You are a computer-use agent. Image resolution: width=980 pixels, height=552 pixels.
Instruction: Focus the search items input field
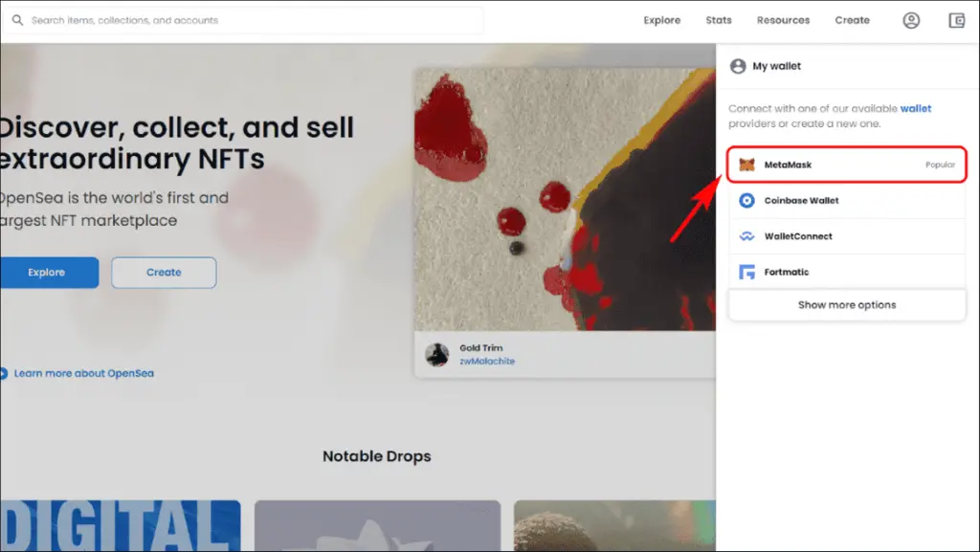click(x=244, y=21)
